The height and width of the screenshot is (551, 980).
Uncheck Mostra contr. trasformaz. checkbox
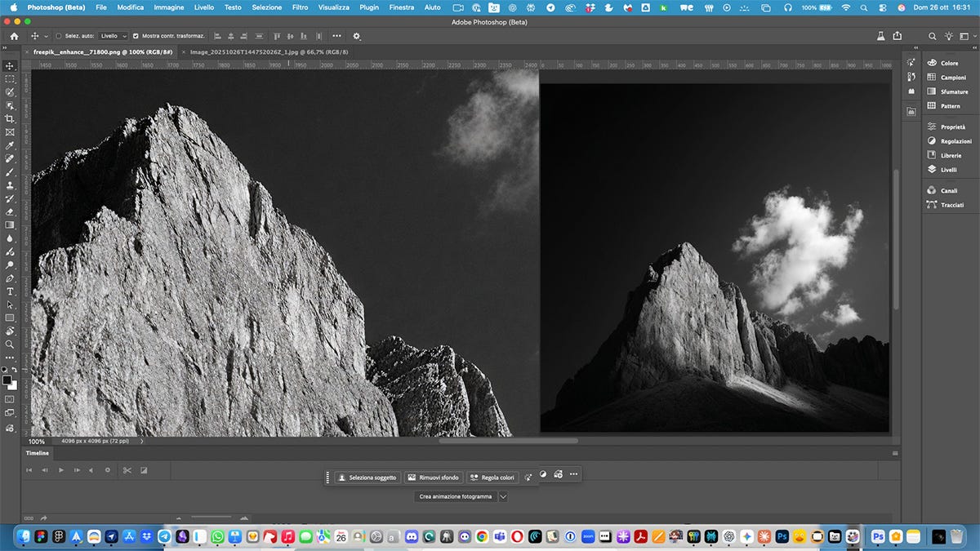[x=136, y=37]
